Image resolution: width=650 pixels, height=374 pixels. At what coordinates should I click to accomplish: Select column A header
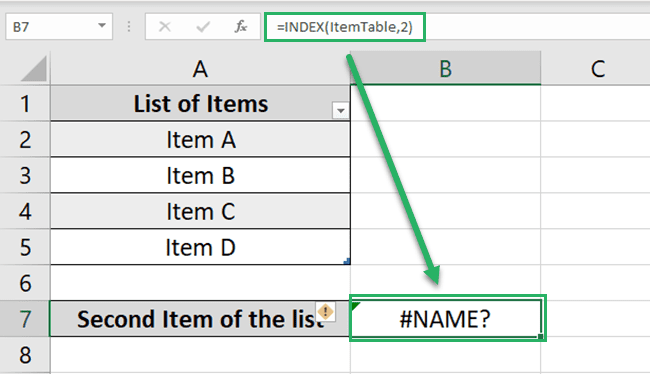tap(200, 68)
